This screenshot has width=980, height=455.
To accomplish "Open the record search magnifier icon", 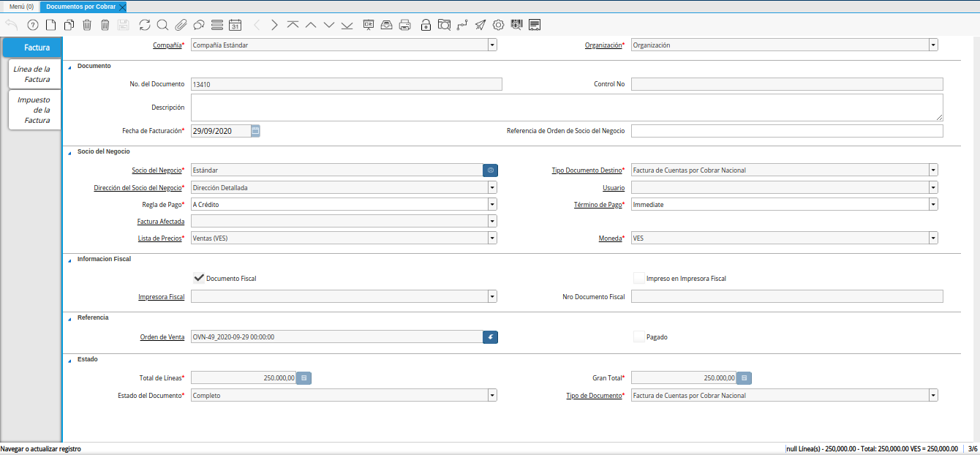I will point(162,25).
